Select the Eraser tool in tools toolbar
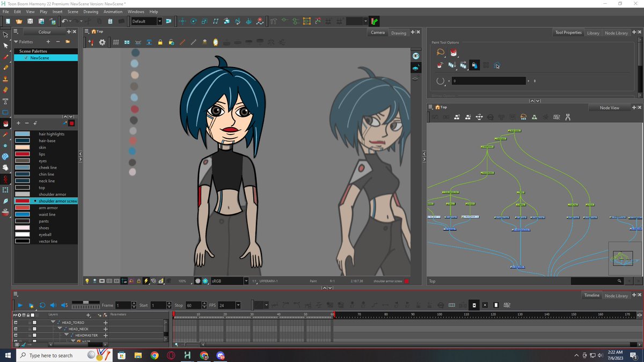 [x=5, y=90]
